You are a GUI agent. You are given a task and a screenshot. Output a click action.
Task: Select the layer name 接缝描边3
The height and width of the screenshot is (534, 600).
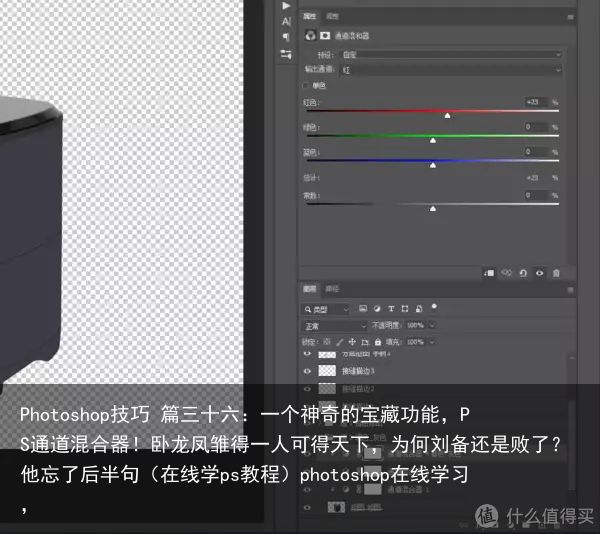pyautogui.click(x=358, y=371)
